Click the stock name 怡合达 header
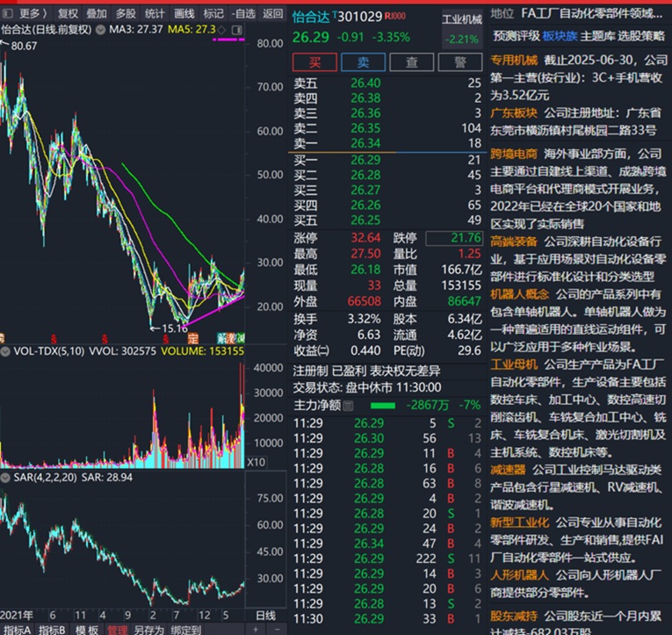The image size is (672, 635). [x=310, y=18]
